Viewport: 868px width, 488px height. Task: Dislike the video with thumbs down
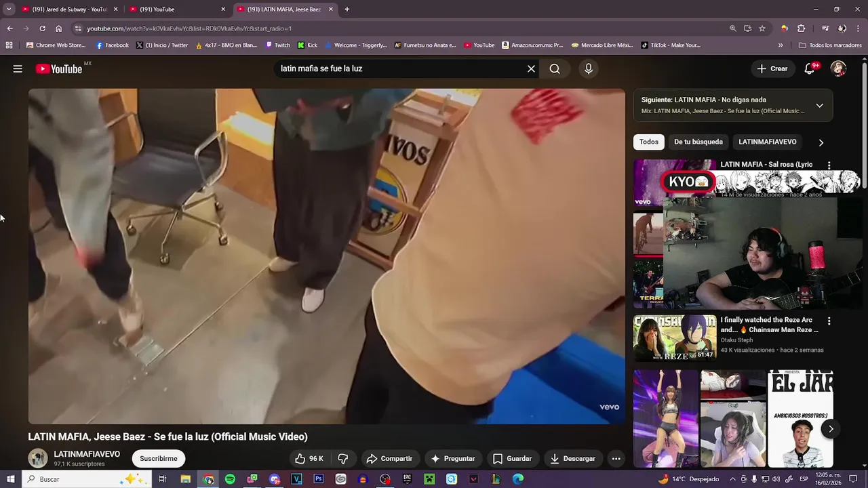(x=343, y=459)
